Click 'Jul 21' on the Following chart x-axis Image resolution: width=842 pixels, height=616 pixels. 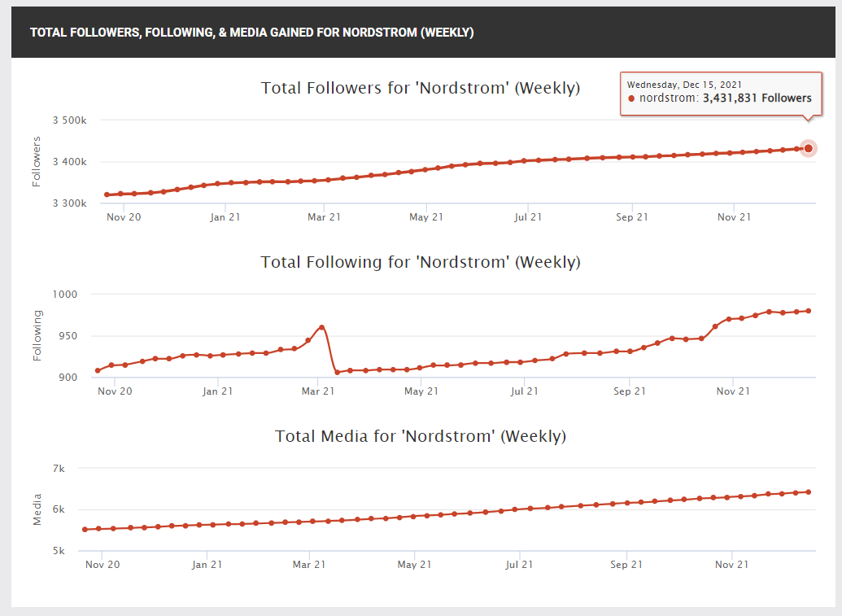point(524,391)
